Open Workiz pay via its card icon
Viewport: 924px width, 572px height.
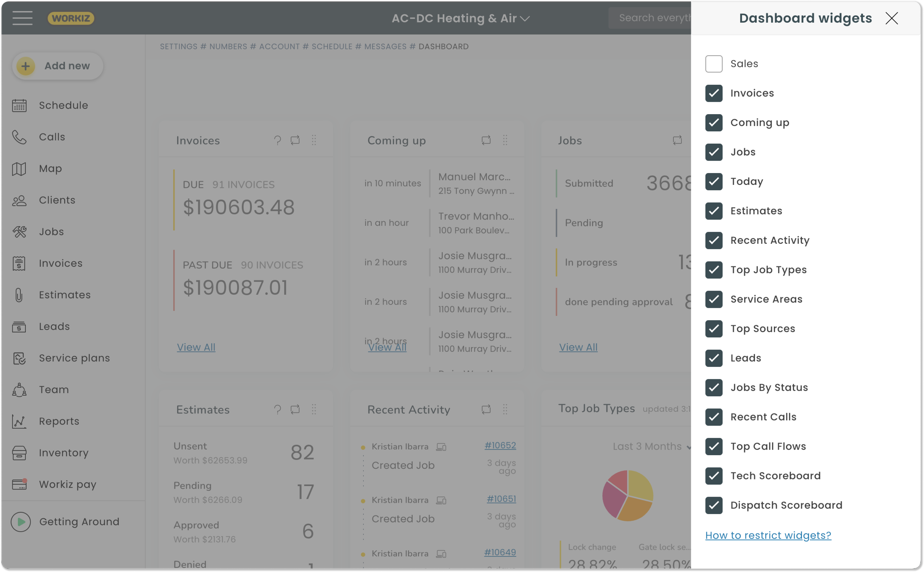click(x=19, y=484)
